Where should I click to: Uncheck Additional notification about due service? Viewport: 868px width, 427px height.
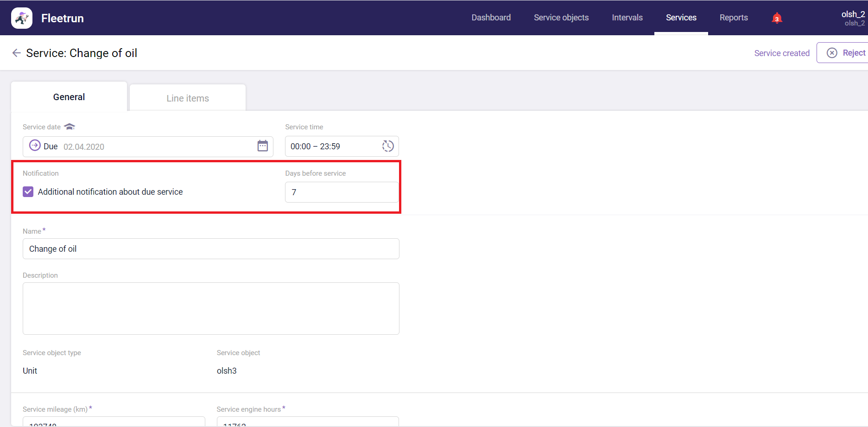coord(28,192)
